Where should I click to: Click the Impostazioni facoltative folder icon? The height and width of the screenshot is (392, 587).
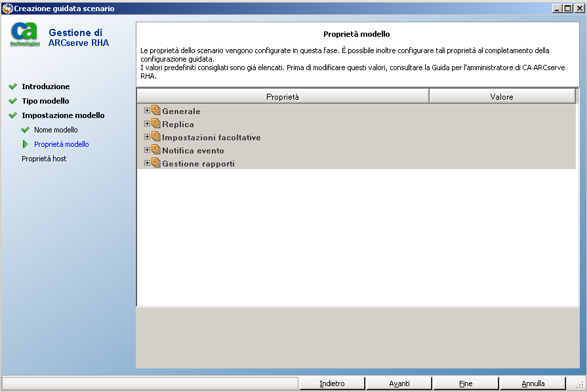pyautogui.click(x=155, y=136)
